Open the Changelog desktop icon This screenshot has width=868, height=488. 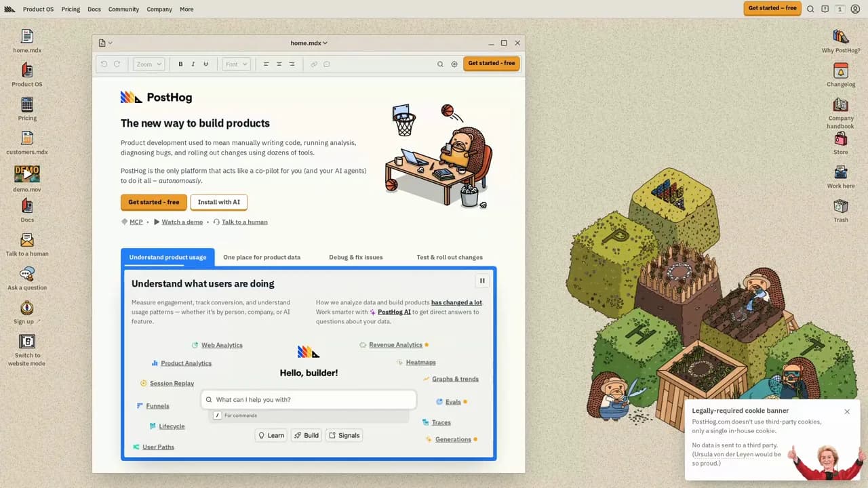point(841,75)
